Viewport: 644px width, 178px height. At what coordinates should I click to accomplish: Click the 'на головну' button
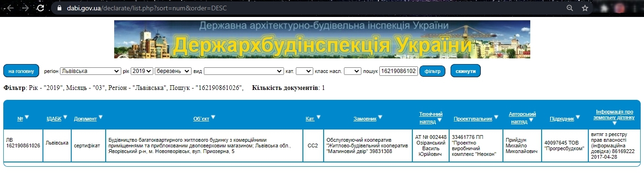point(21,71)
